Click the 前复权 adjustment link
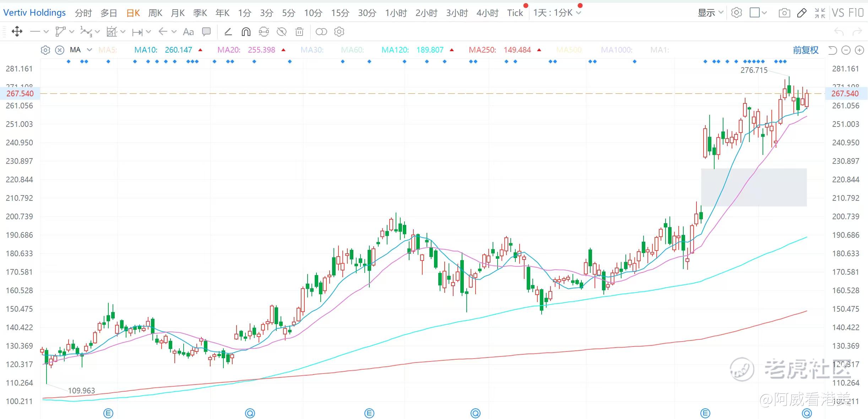Screen dimensions: 868x419 (x=805, y=50)
